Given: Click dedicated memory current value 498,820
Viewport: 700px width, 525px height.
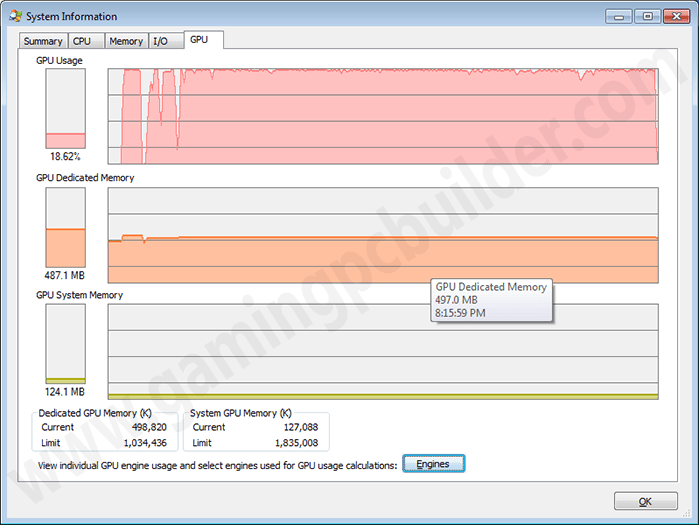Looking at the screenshot, I should coord(149,427).
